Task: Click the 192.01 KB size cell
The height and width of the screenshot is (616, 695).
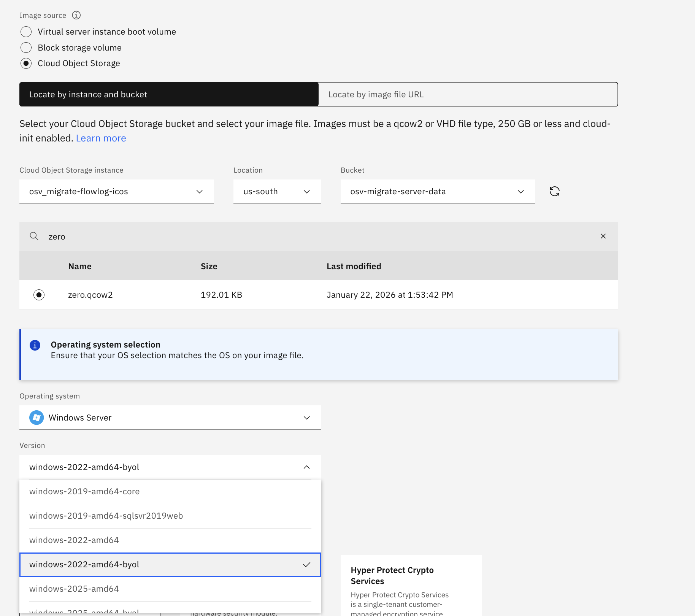Action: 221,295
